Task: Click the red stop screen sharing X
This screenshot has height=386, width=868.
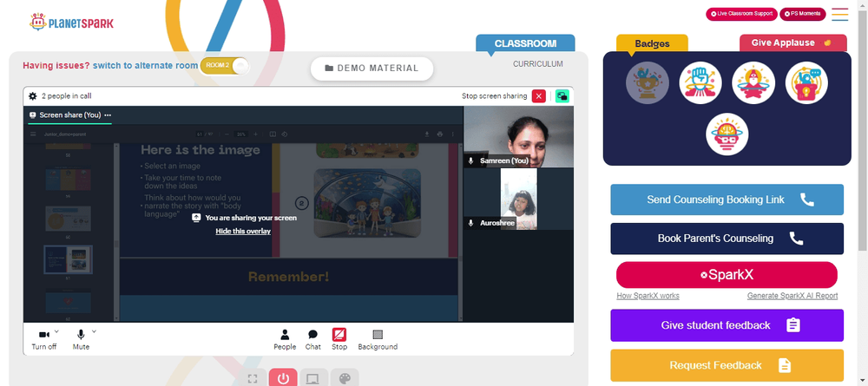Action: [x=539, y=96]
